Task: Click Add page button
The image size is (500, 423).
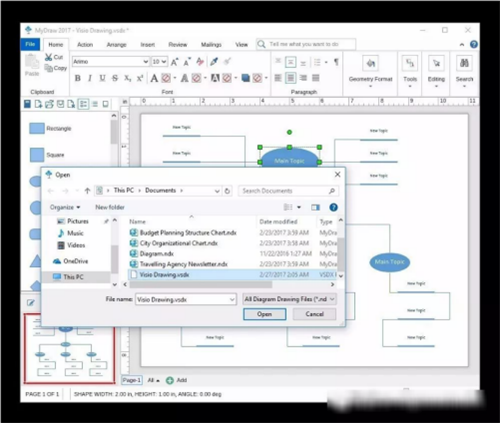Action: [x=177, y=380]
